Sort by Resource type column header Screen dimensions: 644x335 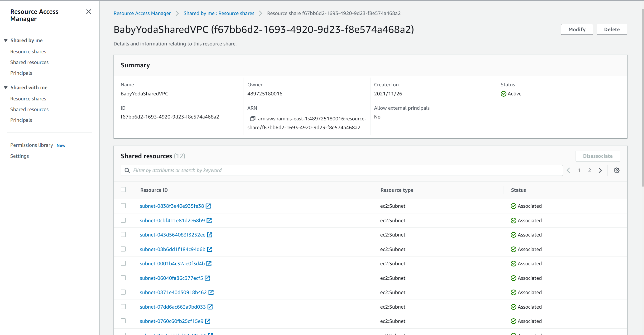pyautogui.click(x=397, y=190)
